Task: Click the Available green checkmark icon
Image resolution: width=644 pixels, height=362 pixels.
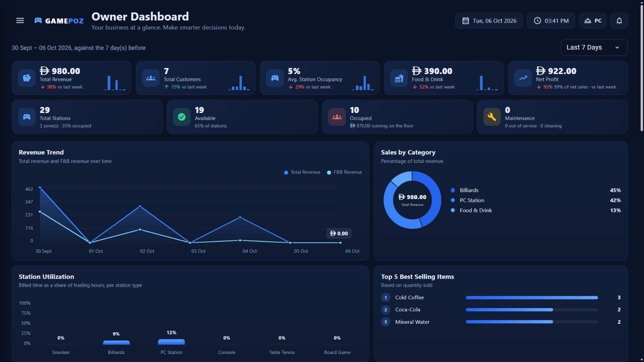Action: click(182, 117)
